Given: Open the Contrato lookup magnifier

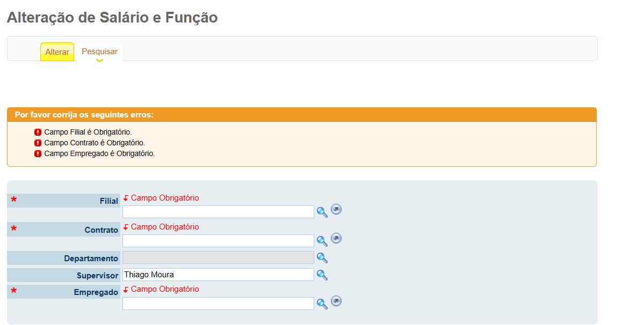Looking at the screenshot, I should tap(322, 241).
